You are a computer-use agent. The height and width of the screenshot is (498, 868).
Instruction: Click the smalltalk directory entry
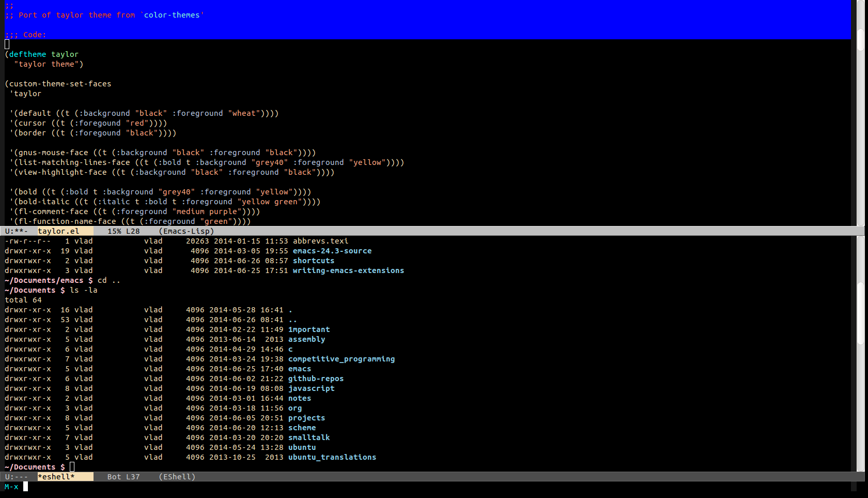(x=309, y=437)
